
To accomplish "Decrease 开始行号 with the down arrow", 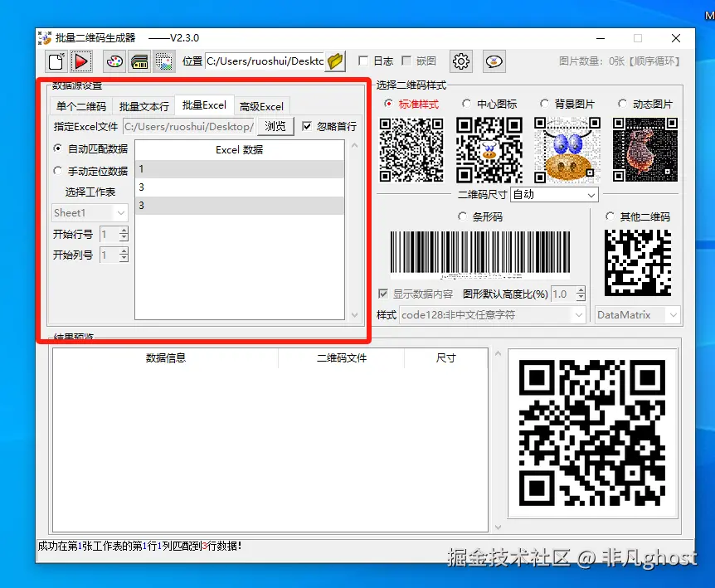I will pos(124,238).
